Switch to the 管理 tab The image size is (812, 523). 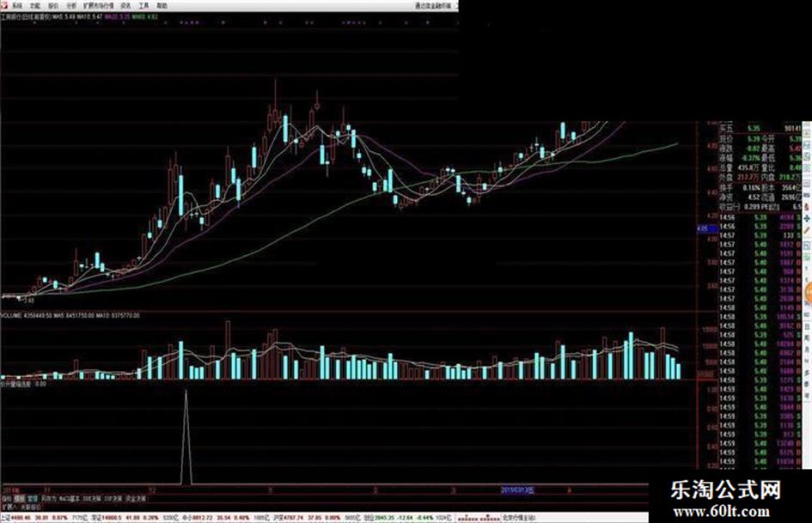(x=32, y=499)
